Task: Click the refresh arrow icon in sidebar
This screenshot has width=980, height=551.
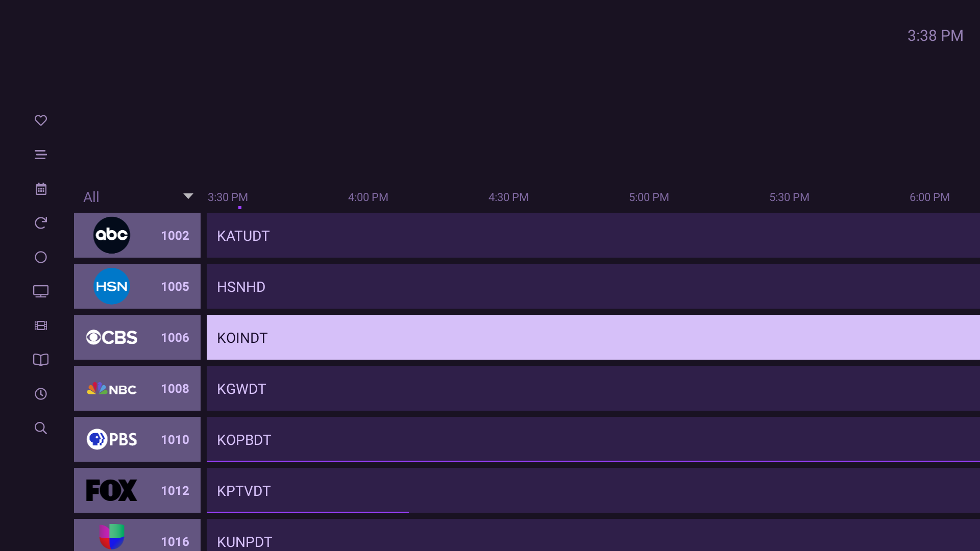Action: [x=41, y=223]
